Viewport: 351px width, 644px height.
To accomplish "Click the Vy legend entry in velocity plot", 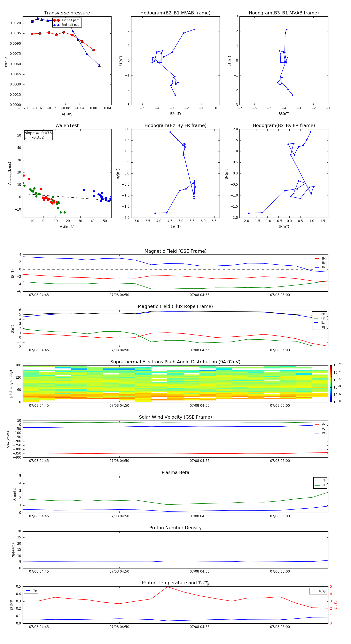I will pyautogui.click(x=320, y=429).
